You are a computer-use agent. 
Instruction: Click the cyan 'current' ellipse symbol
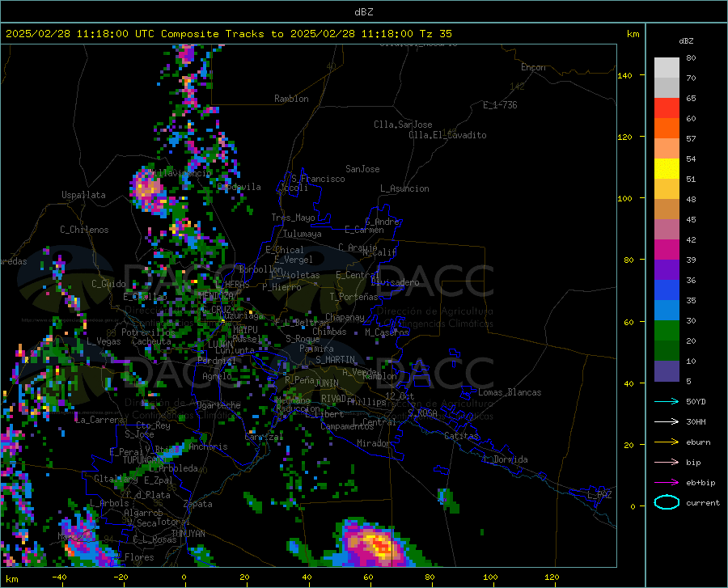(x=667, y=502)
